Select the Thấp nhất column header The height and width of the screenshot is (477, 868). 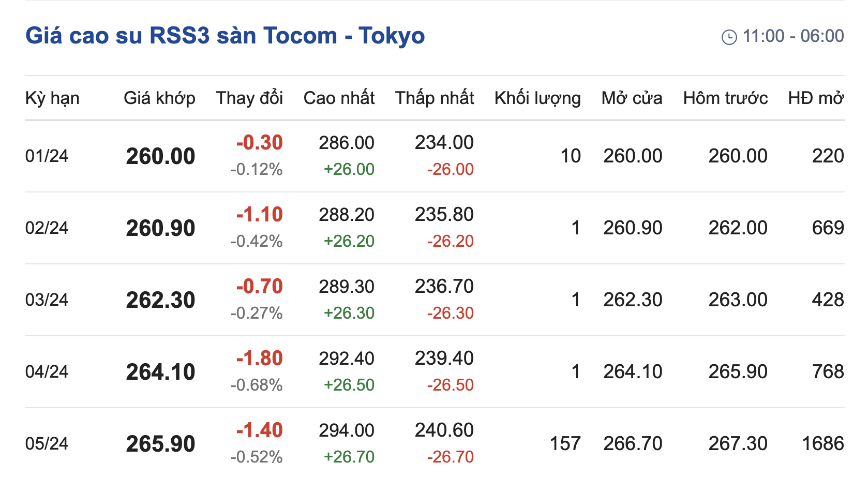tap(435, 98)
